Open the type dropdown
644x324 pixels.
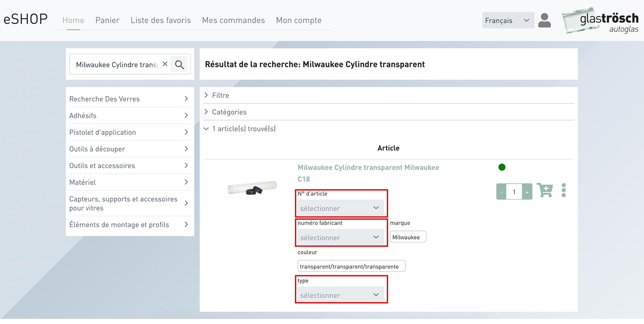341,295
